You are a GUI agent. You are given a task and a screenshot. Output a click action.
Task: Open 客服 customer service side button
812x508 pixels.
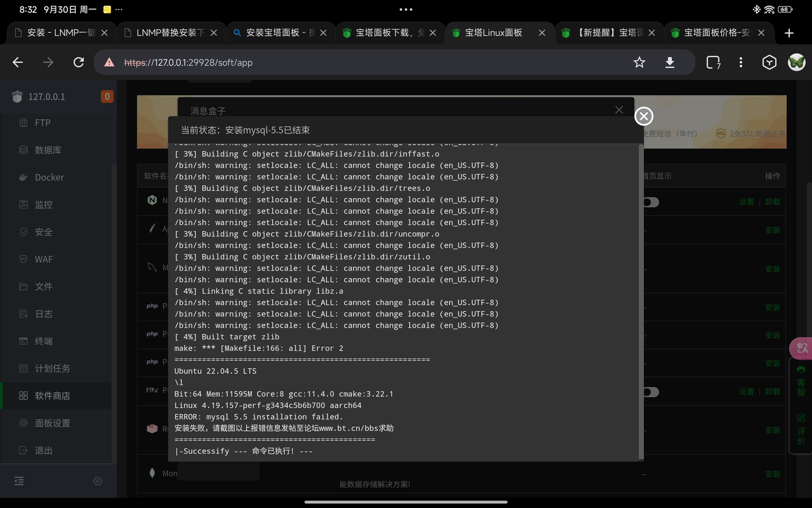[x=801, y=381]
